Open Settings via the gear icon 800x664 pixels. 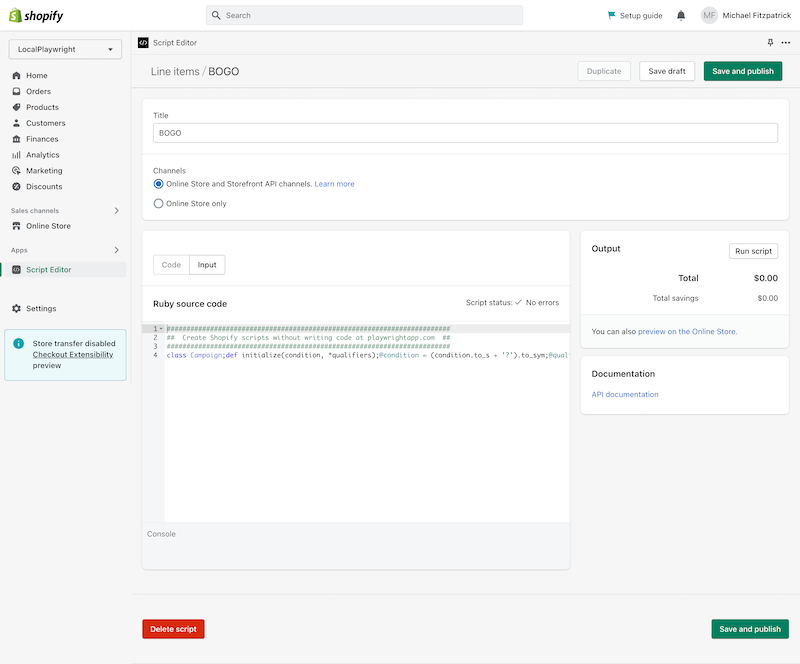[17, 308]
